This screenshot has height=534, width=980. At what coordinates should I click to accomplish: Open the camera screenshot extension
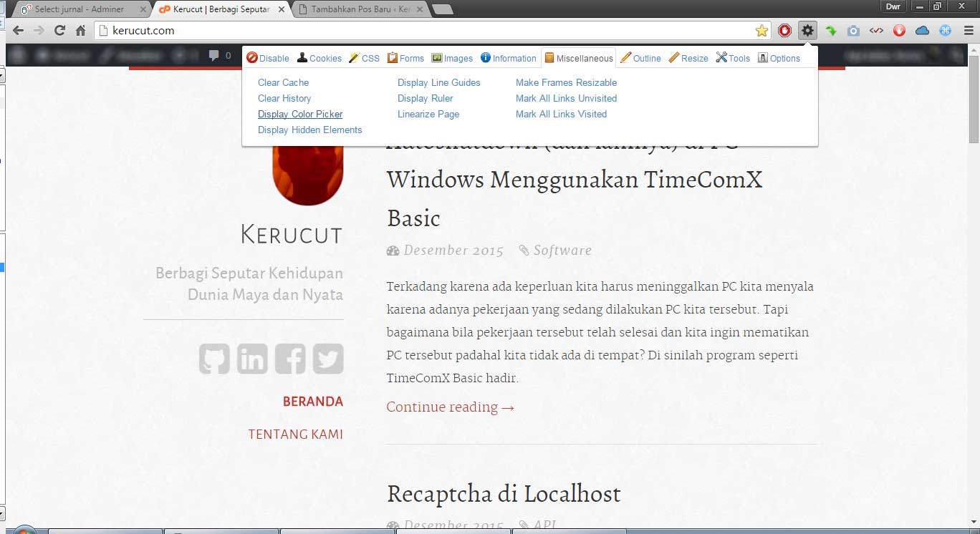point(853,31)
